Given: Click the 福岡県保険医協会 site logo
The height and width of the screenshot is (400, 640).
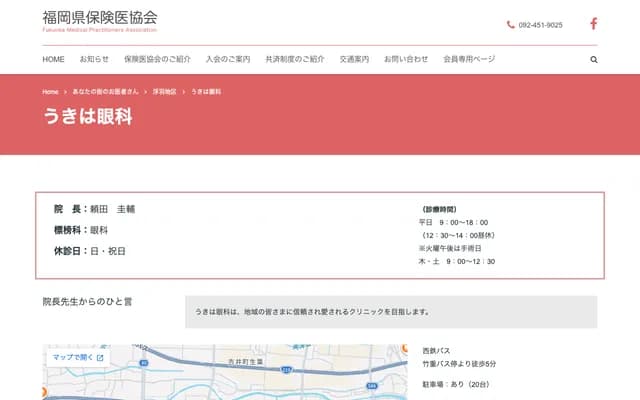Looking at the screenshot, I should coord(99,20).
